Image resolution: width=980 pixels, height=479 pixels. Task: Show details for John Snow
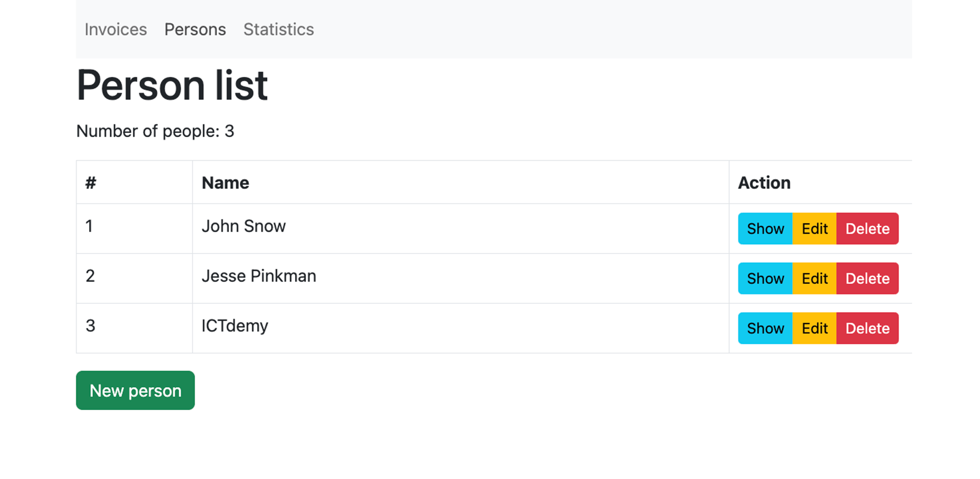tap(765, 229)
